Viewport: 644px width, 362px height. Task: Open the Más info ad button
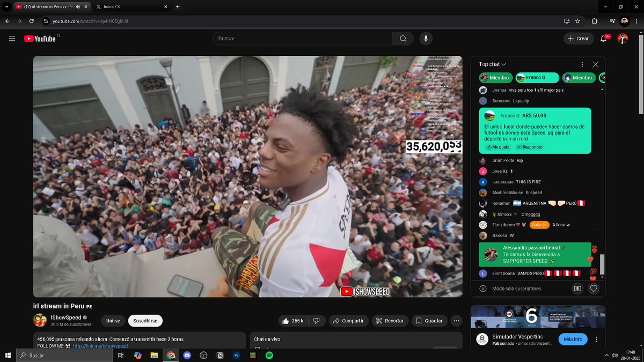pos(573,339)
